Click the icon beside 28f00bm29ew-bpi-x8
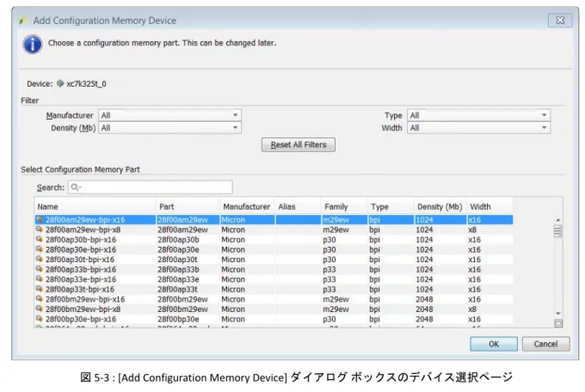585x392 pixels. pos(40,309)
